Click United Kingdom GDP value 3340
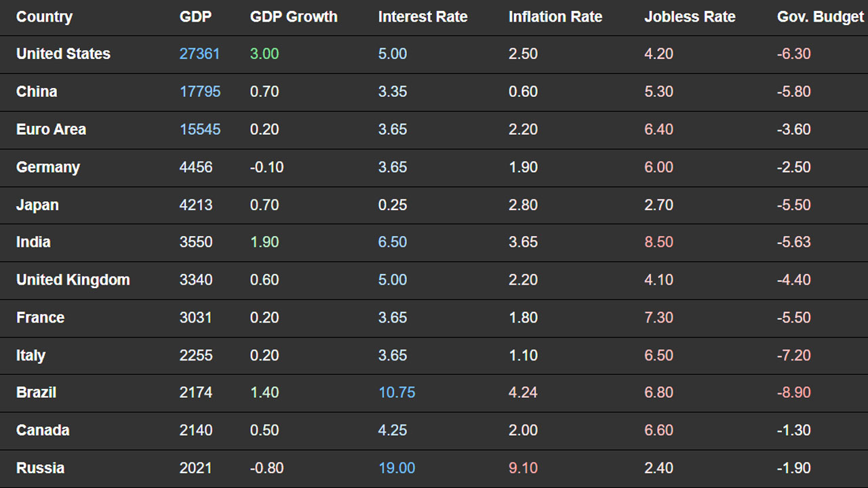The image size is (868, 488). pos(196,280)
